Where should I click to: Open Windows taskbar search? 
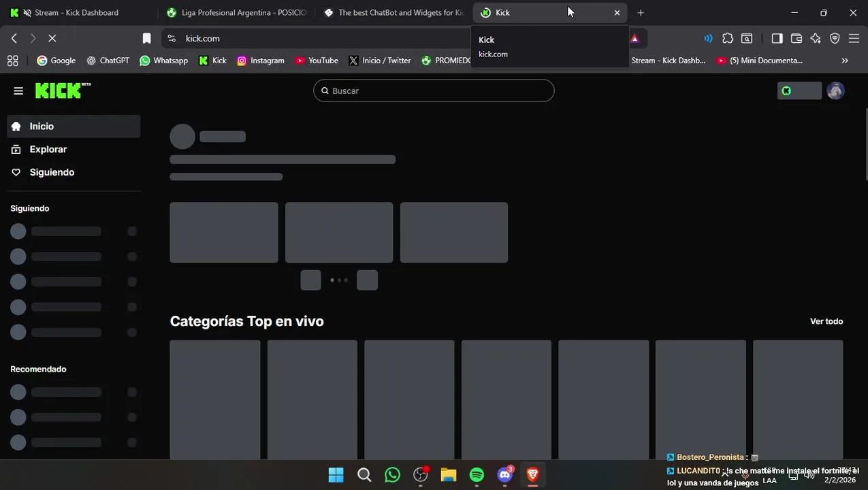point(364,474)
